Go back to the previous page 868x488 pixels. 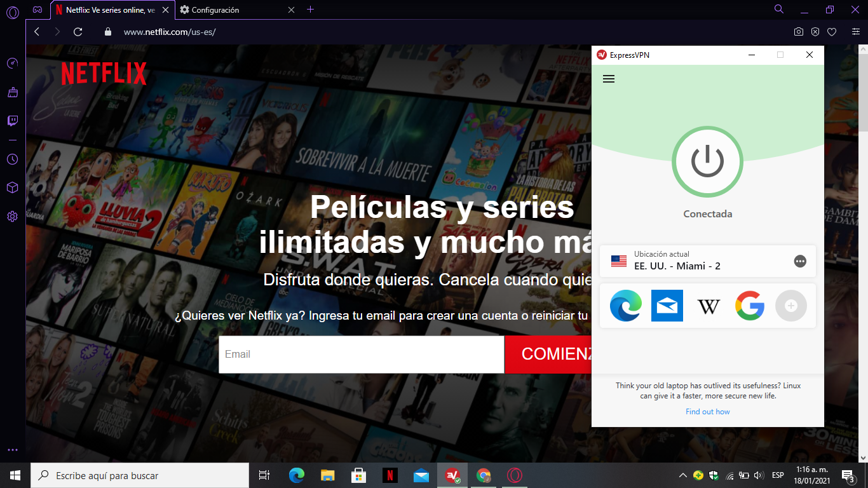pos(37,32)
